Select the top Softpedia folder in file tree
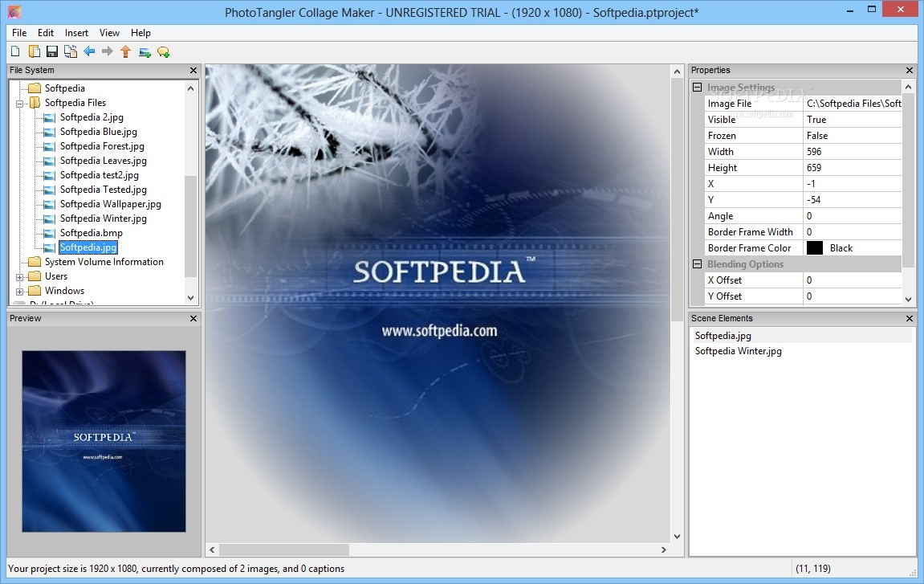This screenshot has width=924, height=584. pos(65,88)
